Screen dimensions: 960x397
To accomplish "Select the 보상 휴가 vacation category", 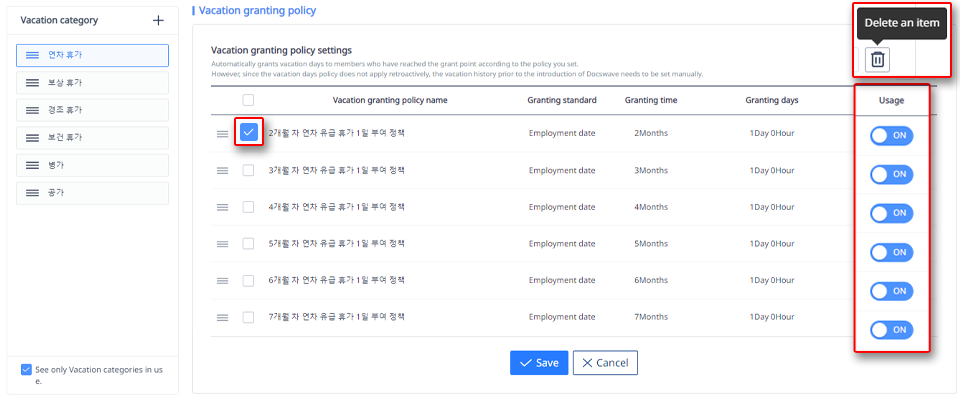I will point(92,83).
